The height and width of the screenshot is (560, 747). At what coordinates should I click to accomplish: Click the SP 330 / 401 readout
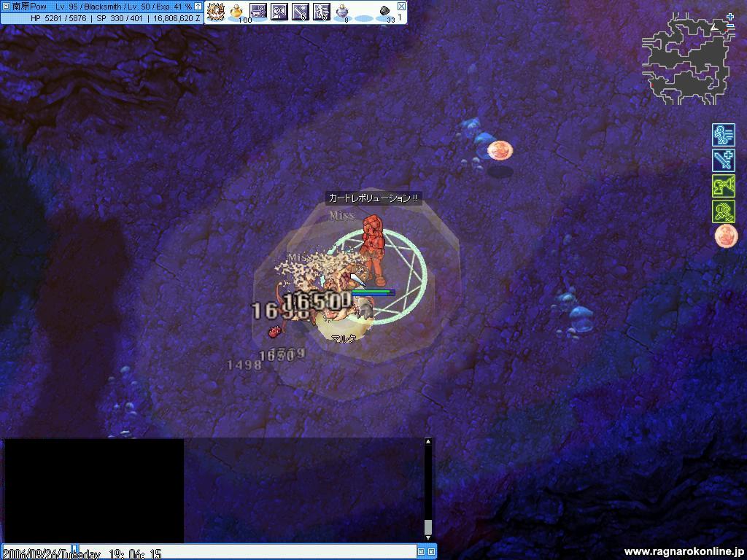pyautogui.click(x=120, y=18)
